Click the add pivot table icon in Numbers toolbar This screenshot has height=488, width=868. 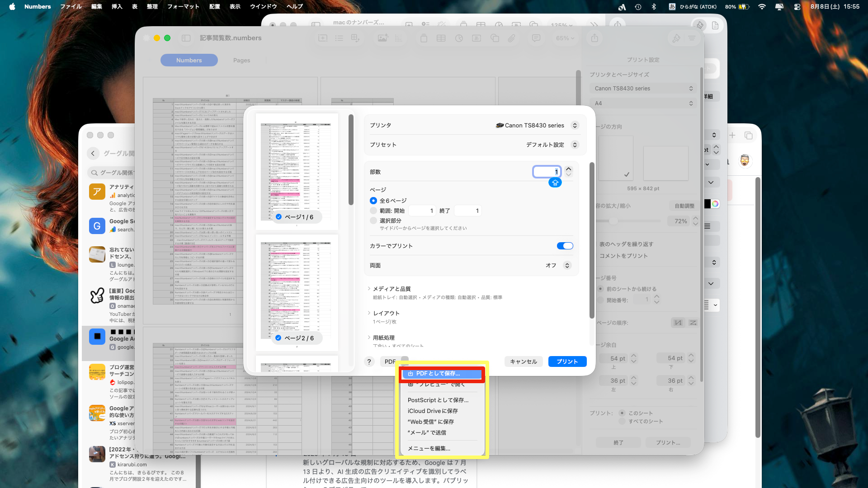[355, 38]
